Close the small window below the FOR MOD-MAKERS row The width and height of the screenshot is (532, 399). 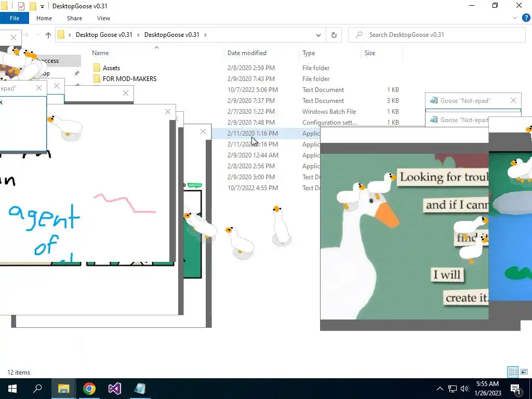pyautogui.click(x=126, y=93)
